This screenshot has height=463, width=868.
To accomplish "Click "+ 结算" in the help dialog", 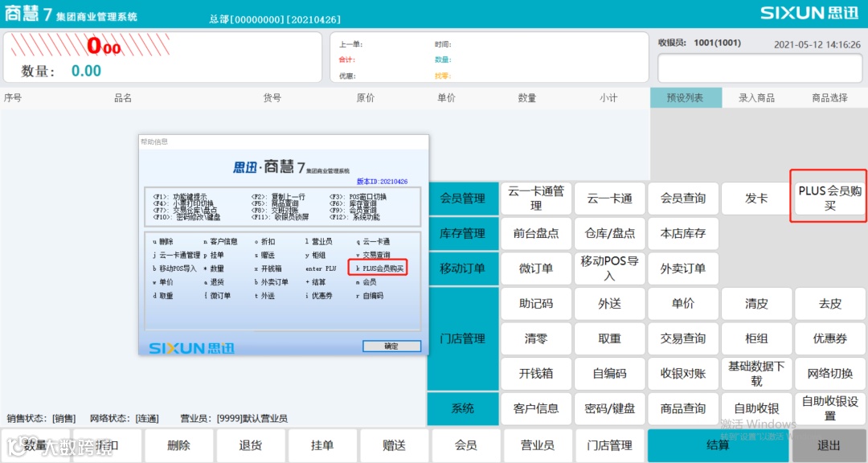I will 316,282.
